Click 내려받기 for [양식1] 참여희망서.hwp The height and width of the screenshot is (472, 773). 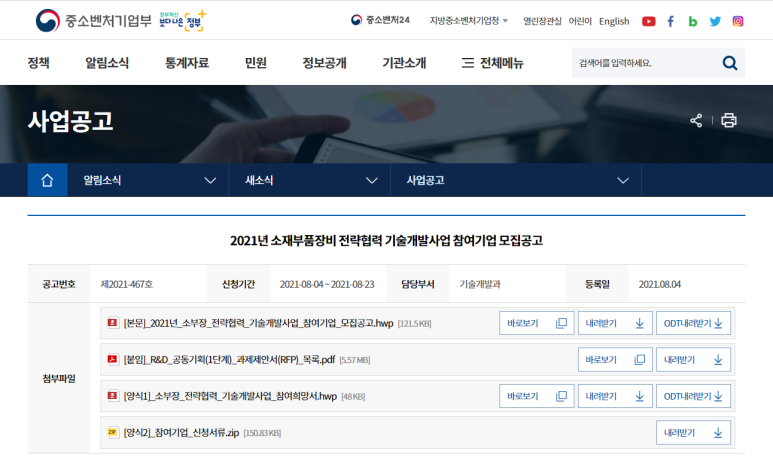tap(615, 396)
